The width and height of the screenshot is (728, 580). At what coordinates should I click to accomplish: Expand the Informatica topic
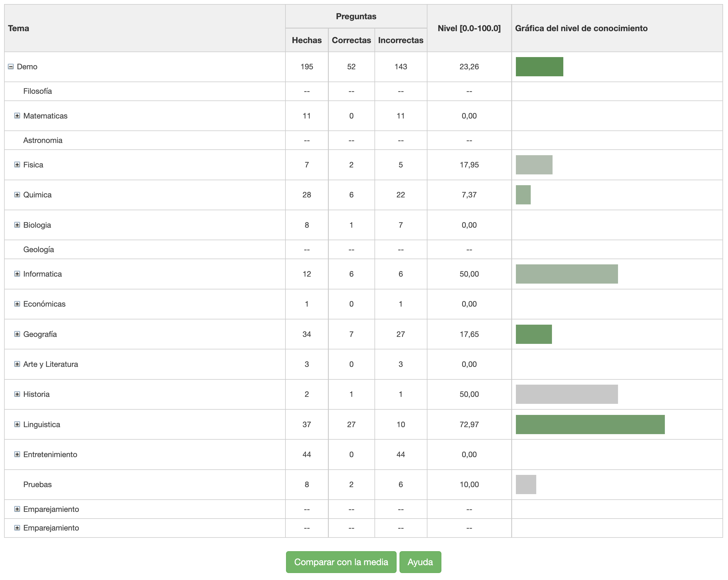[x=17, y=274]
